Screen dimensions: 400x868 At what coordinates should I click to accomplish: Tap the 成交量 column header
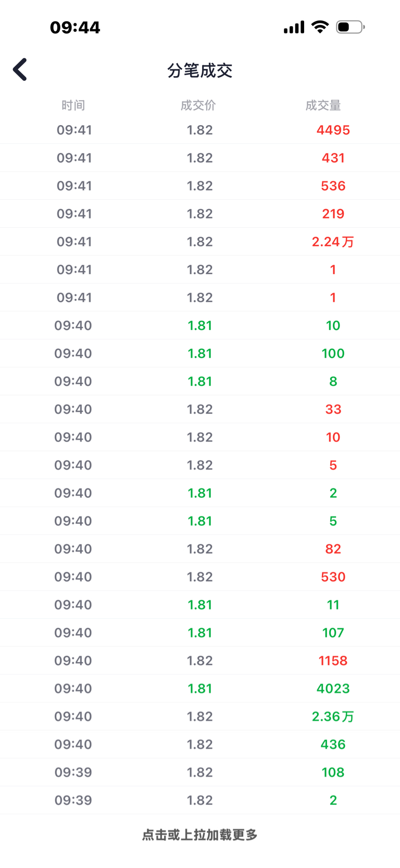pos(323,105)
